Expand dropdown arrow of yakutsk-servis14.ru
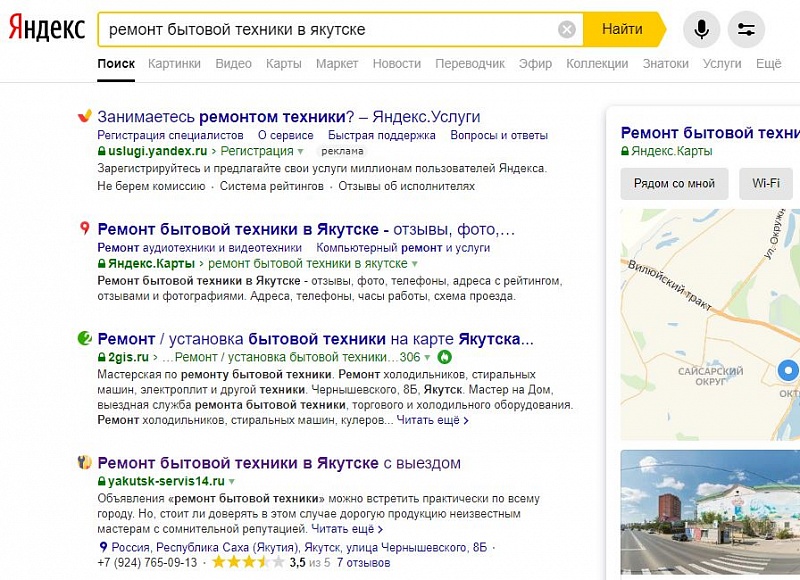The width and height of the screenshot is (800, 580). 232,482
